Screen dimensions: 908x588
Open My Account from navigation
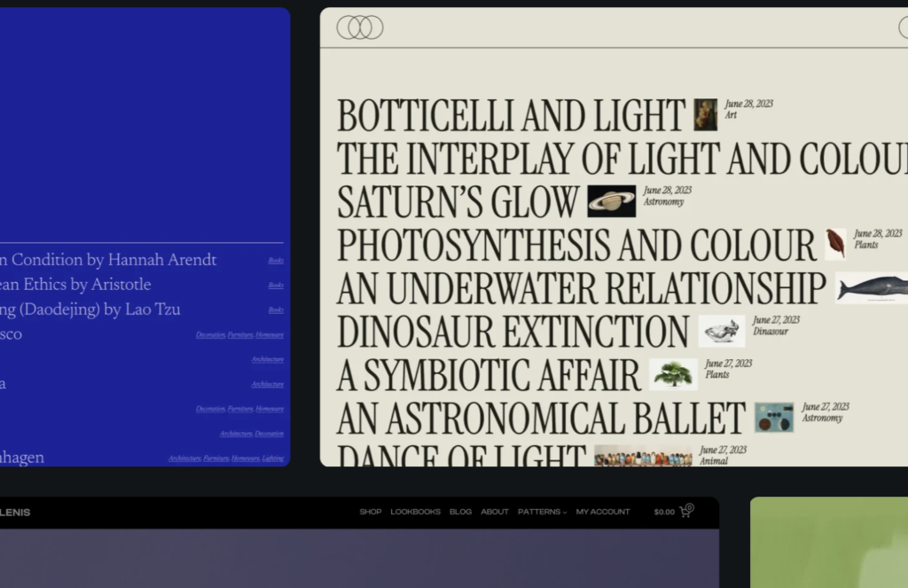pos(603,512)
